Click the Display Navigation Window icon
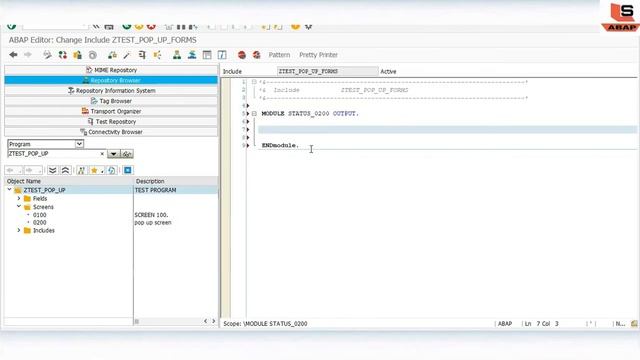The image size is (640, 360). [192, 55]
